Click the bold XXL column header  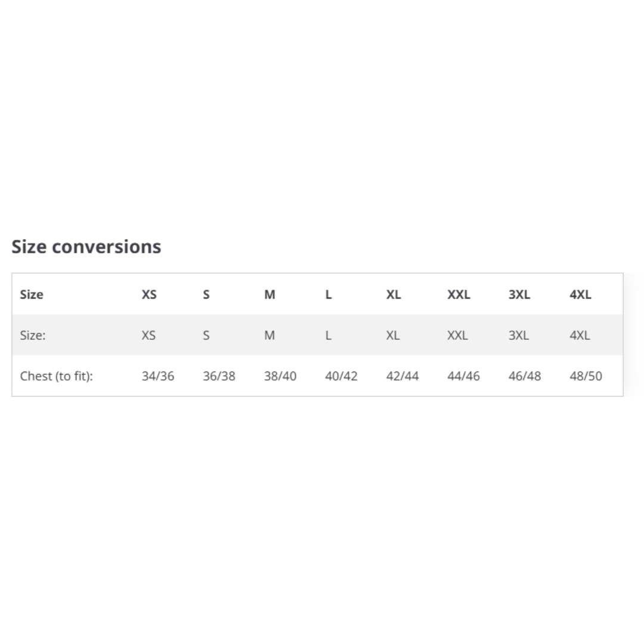point(459,295)
